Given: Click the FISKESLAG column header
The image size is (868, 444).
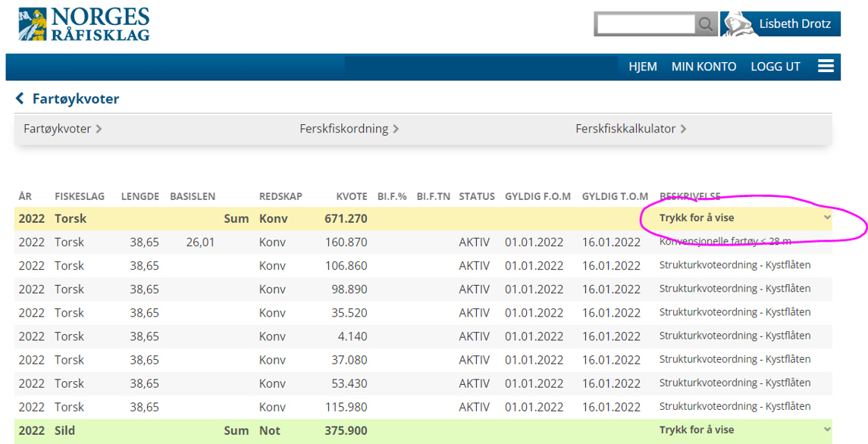Looking at the screenshot, I should pyautogui.click(x=80, y=196).
